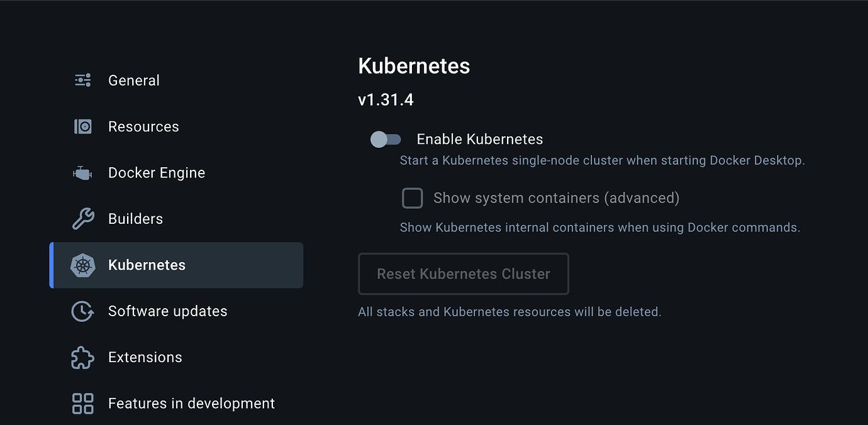The image size is (868, 425).
Task: Open the General settings section
Action: [134, 80]
